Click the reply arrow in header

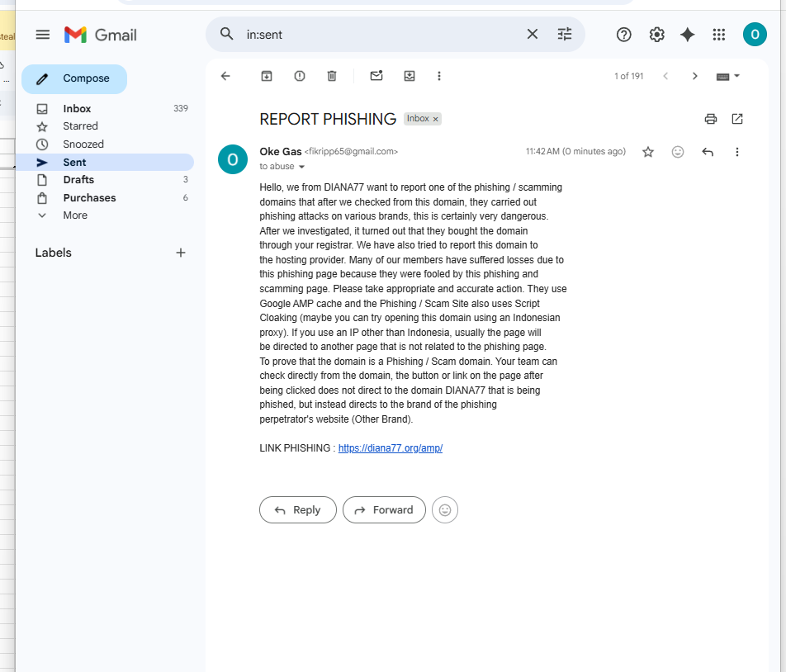[x=708, y=152]
